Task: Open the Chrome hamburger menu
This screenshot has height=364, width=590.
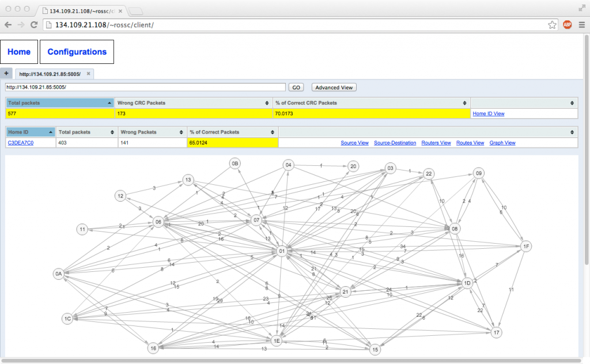Action: [x=581, y=25]
